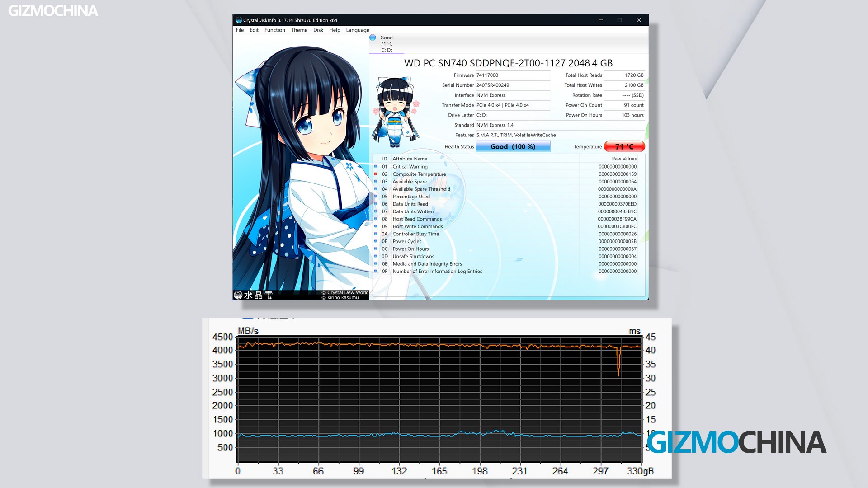
Task: Click status dot for Host Read Commands
Action: click(375, 219)
